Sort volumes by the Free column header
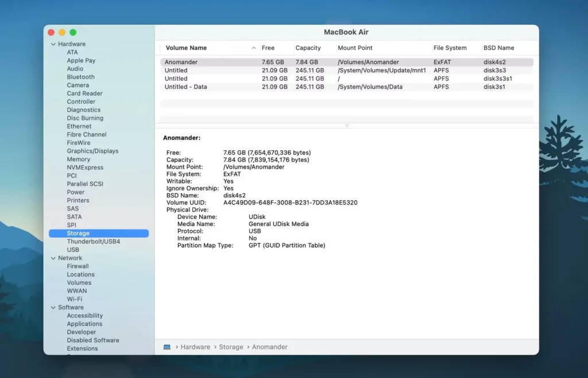588x378 pixels. click(268, 48)
